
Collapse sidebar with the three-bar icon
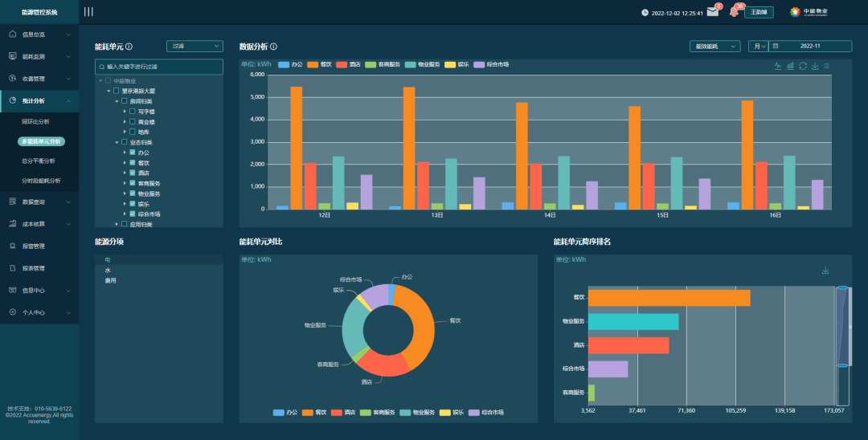[88, 11]
